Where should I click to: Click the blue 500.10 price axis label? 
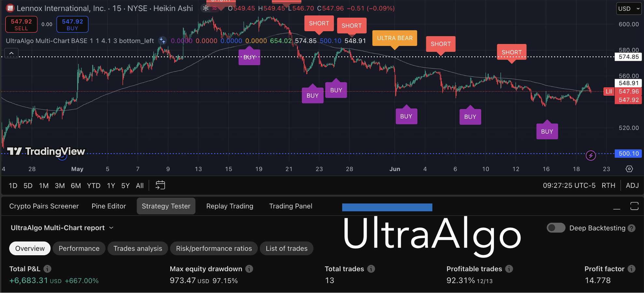click(629, 154)
